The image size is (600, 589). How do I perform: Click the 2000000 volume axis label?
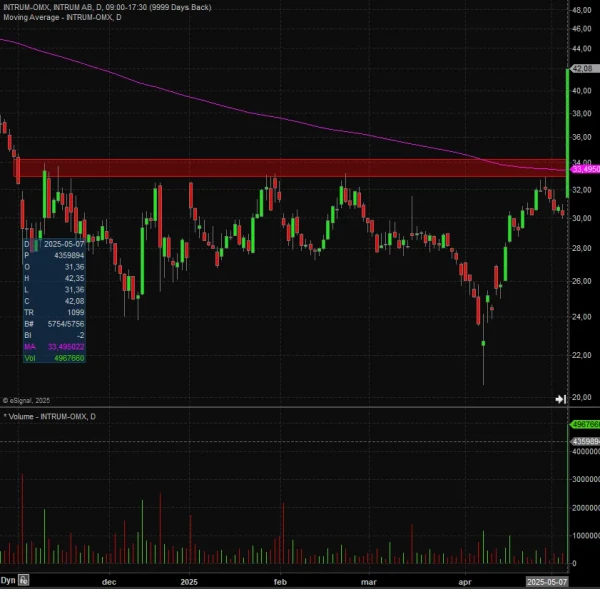click(586, 508)
